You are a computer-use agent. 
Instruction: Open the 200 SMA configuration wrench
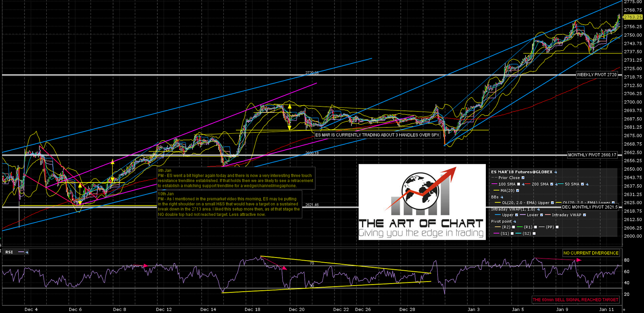[x=556, y=184]
